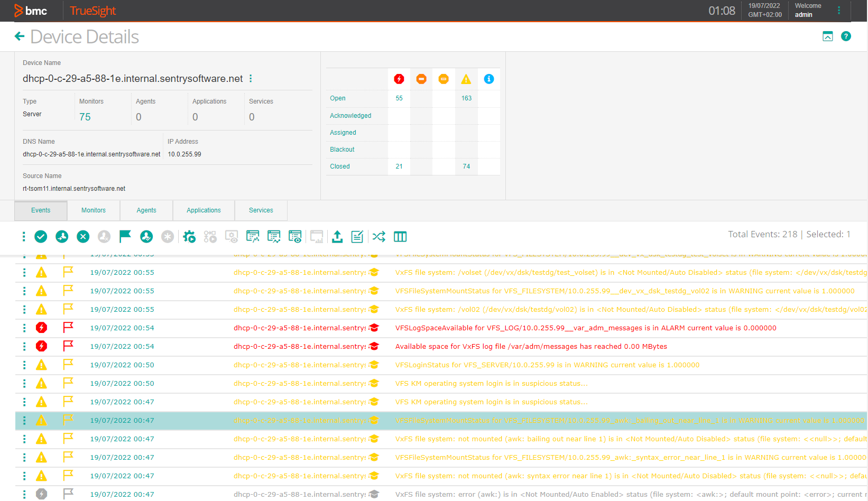Switch to the Applications tab

(204, 210)
